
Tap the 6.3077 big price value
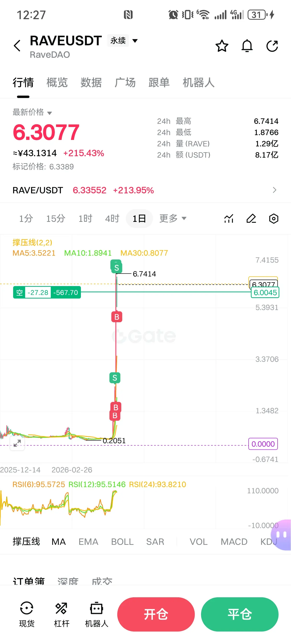pos(46,132)
